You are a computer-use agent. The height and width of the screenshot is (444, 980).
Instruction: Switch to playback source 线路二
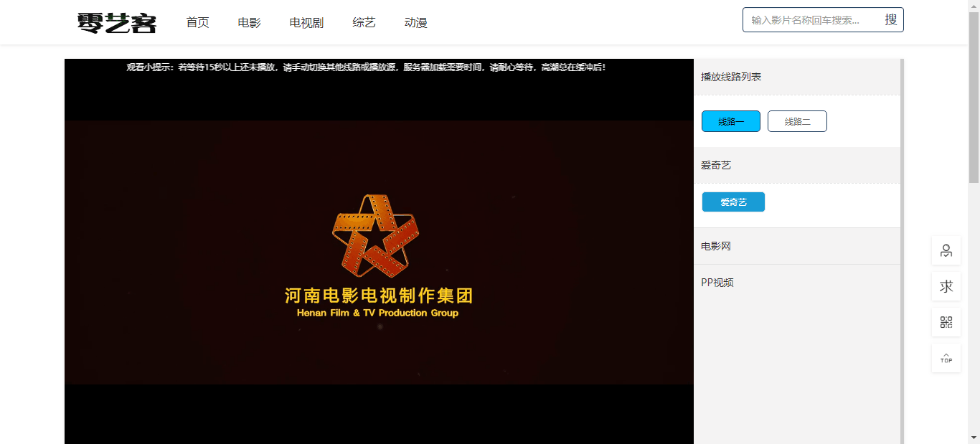(797, 121)
